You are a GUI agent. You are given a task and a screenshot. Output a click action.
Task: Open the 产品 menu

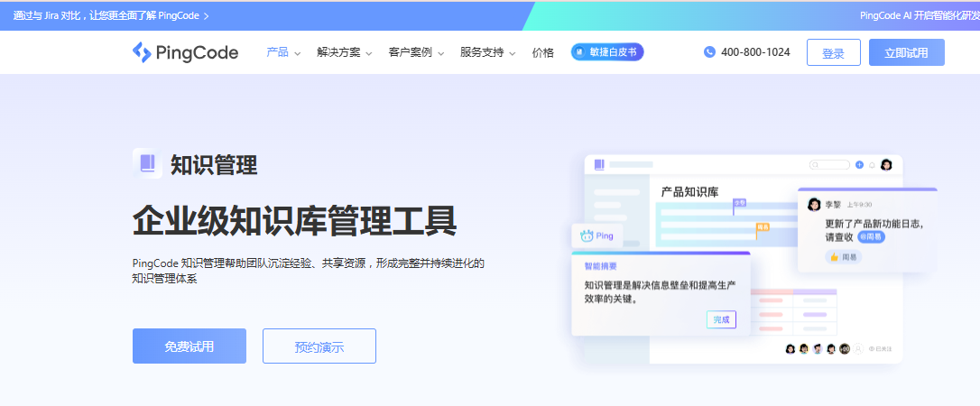[x=278, y=52]
